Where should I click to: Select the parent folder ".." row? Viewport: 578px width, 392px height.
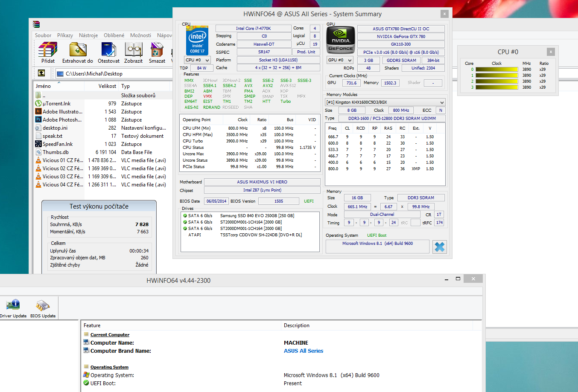102,96
